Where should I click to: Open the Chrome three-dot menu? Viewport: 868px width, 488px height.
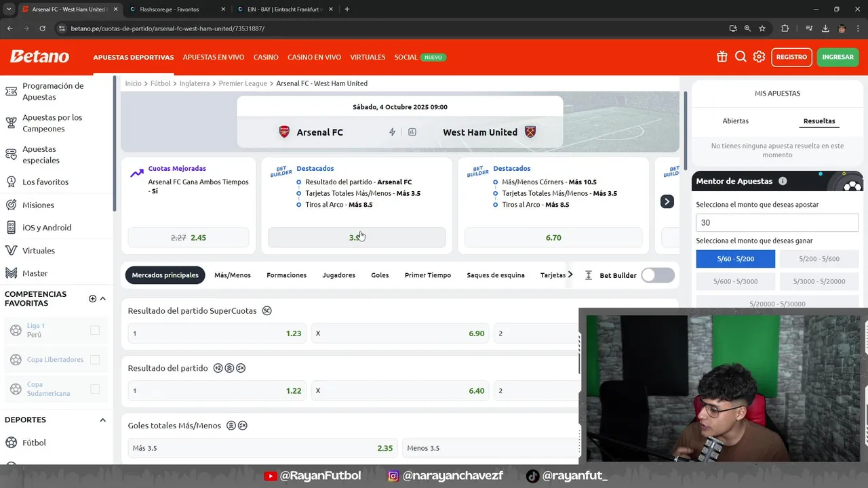coord(859,28)
